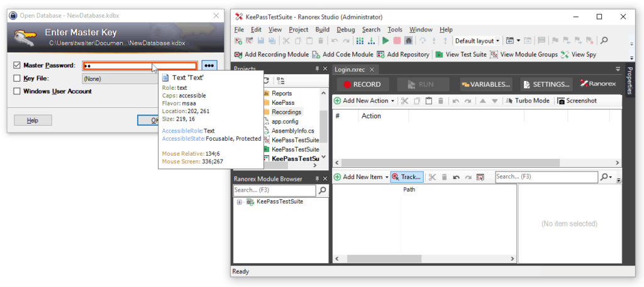Click the Master Password input field
This screenshot has width=644, height=287.
139,65
